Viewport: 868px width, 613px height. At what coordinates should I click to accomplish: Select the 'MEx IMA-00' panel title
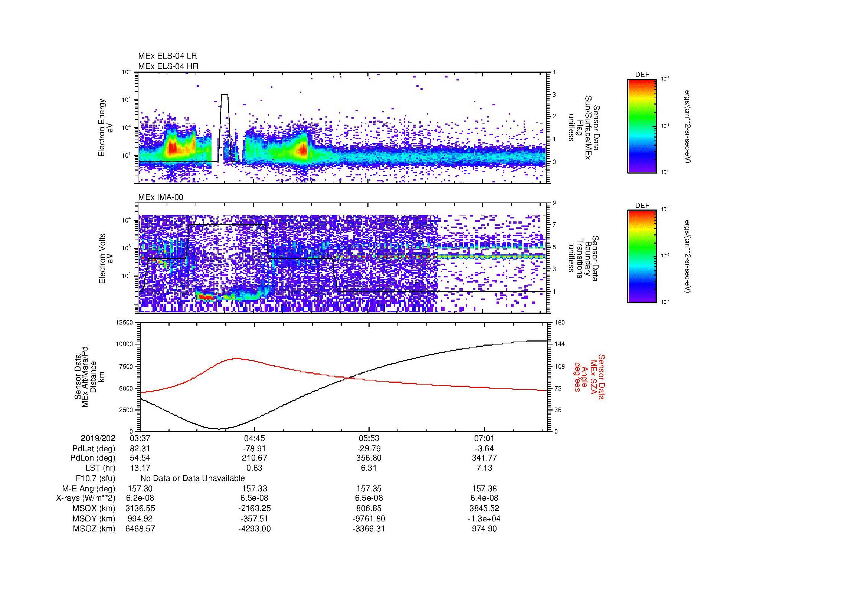pyautogui.click(x=161, y=197)
